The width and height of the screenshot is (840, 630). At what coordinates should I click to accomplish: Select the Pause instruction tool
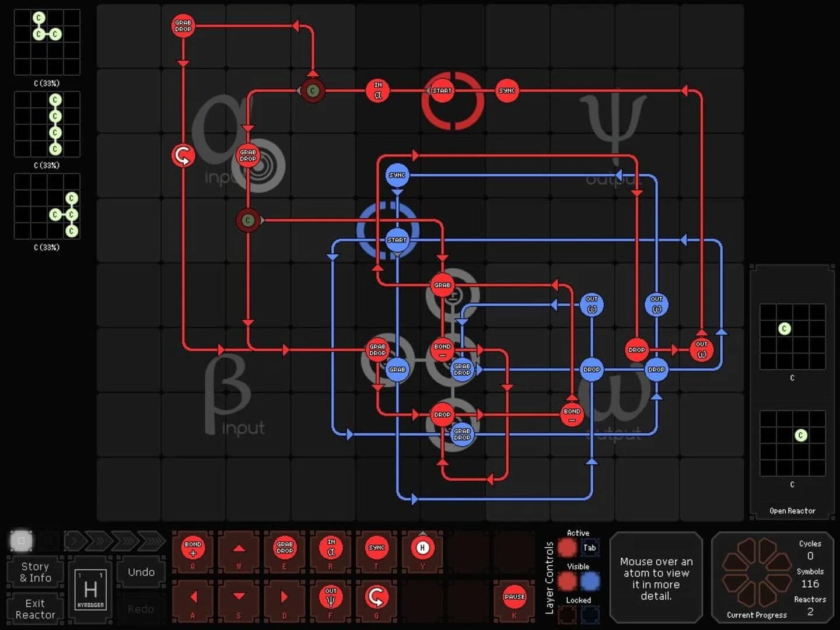tap(513, 596)
